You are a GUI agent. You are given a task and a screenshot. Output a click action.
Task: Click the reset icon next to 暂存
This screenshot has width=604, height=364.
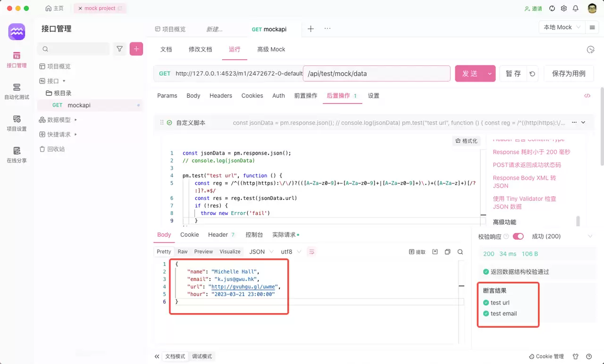532,74
